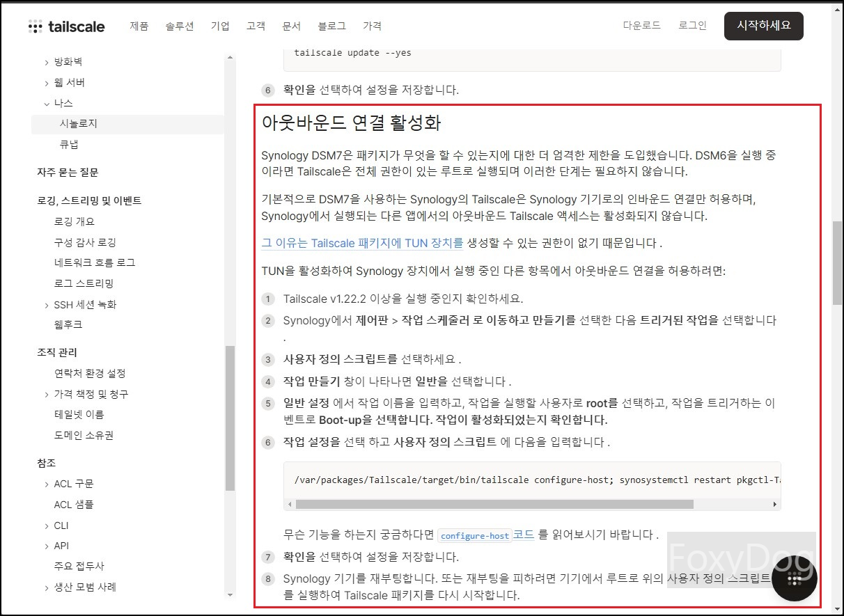The width and height of the screenshot is (844, 616).
Task: Expand the CLI sidebar item
Action: click(47, 526)
